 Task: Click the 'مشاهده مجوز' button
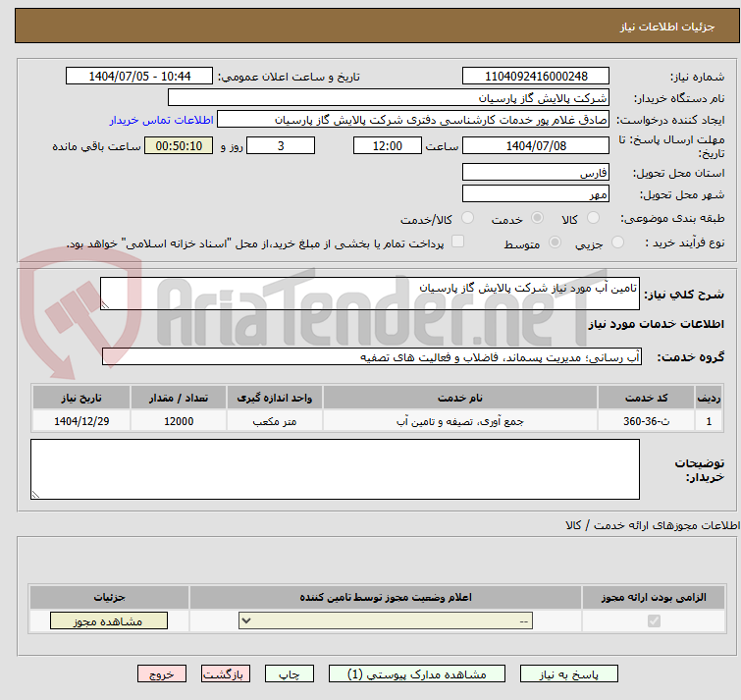pyautogui.click(x=109, y=621)
